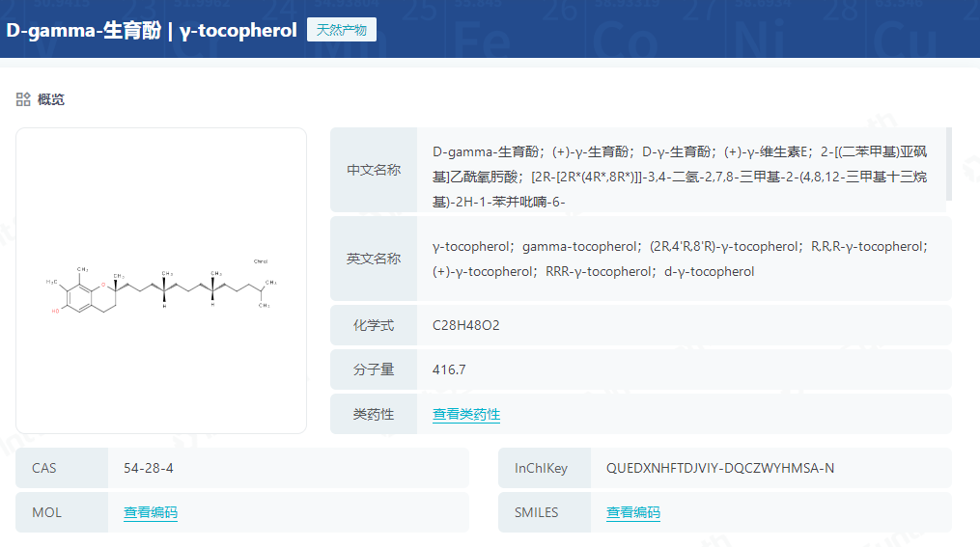The width and height of the screenshot is (980, 547).
Task: Open the SMILES 查看编码 link
Action: pos(633,512)
